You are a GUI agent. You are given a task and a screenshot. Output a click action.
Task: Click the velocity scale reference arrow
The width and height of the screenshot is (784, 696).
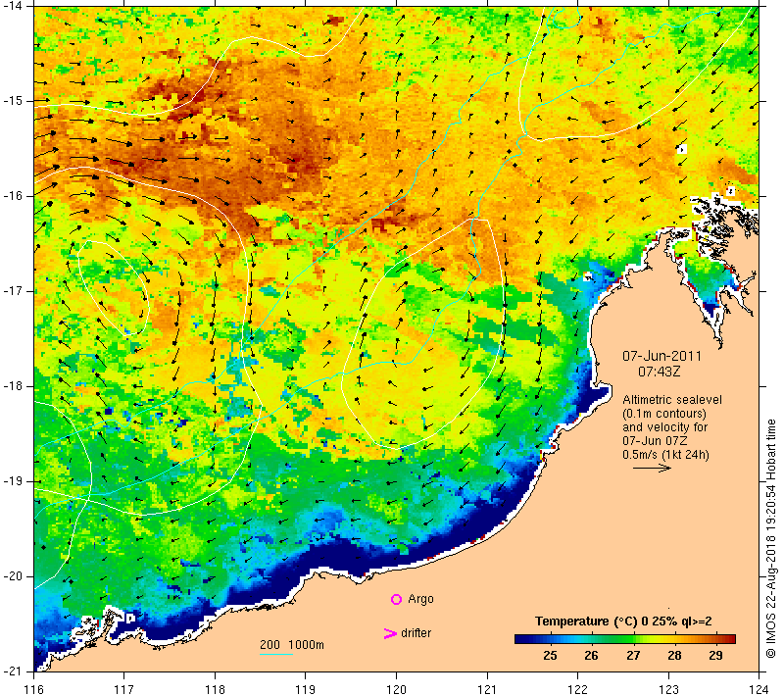(x=652, y=468)
